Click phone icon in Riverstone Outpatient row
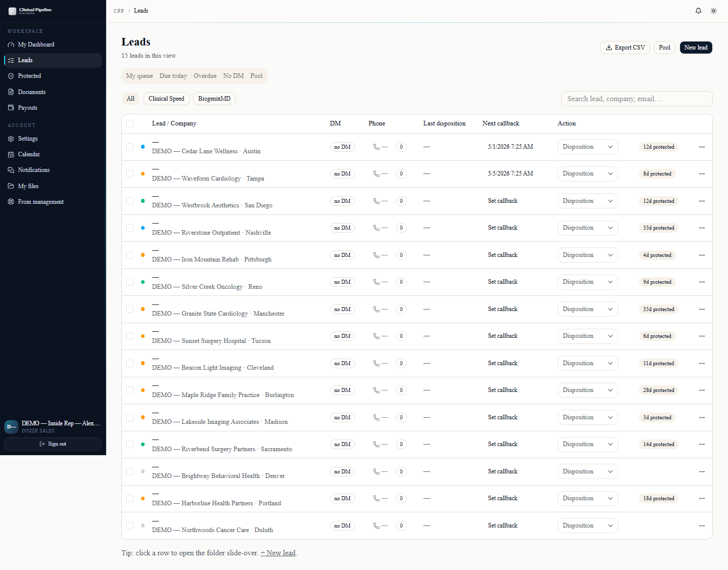This screenshot has height=570, width=728. [376, 228]
